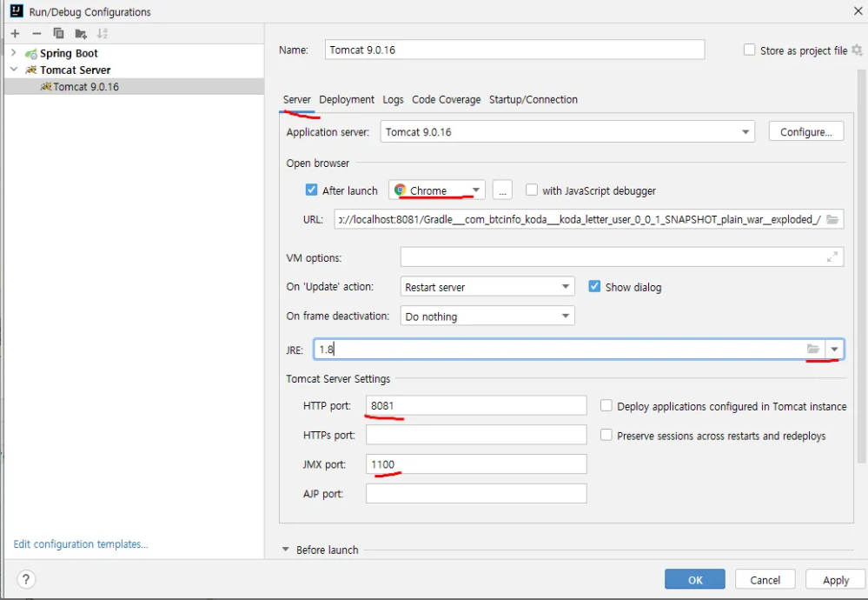Switch to the Server tab
868x600 pixels.
coord(296,100)
